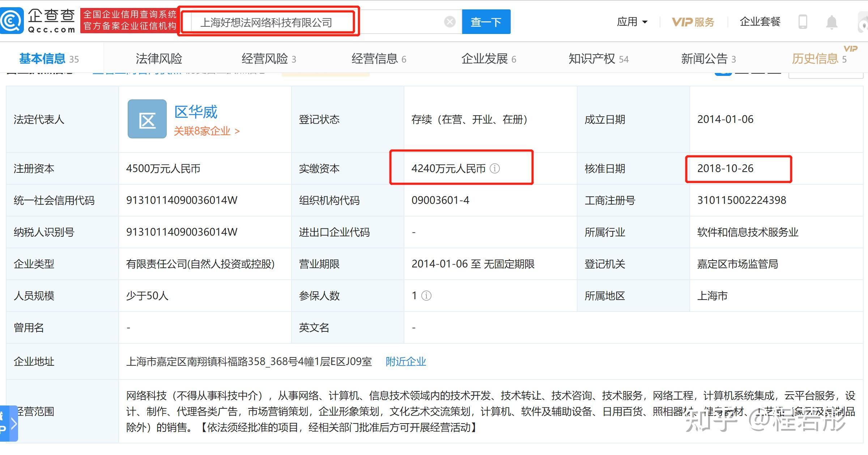Screen dimensions: 868x455
Task: Select credit code in 统一社会信用代码 row
Action: [182, 200]
